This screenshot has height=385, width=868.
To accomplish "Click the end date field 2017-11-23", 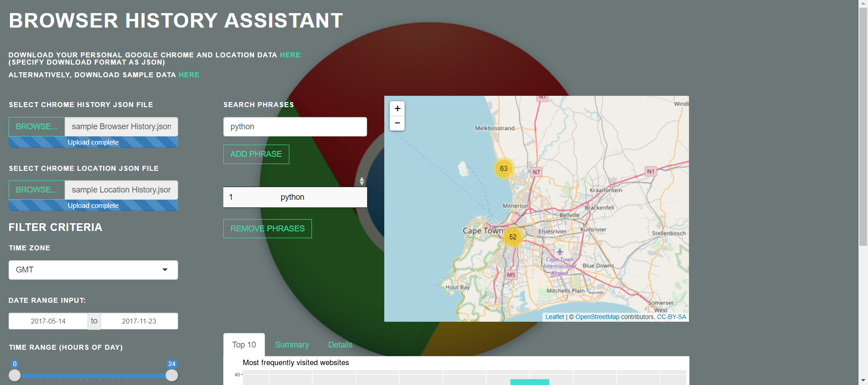I will coord(139,321).
